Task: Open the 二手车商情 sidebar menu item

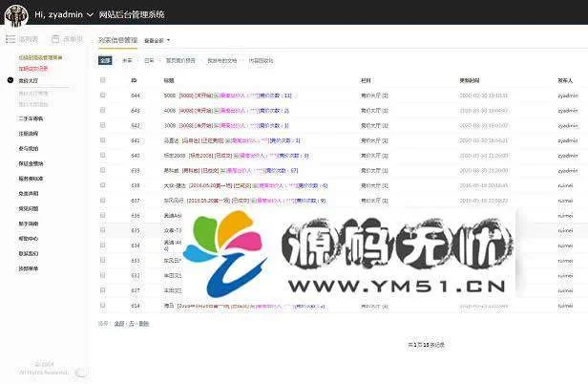Action: click(32, 116)
